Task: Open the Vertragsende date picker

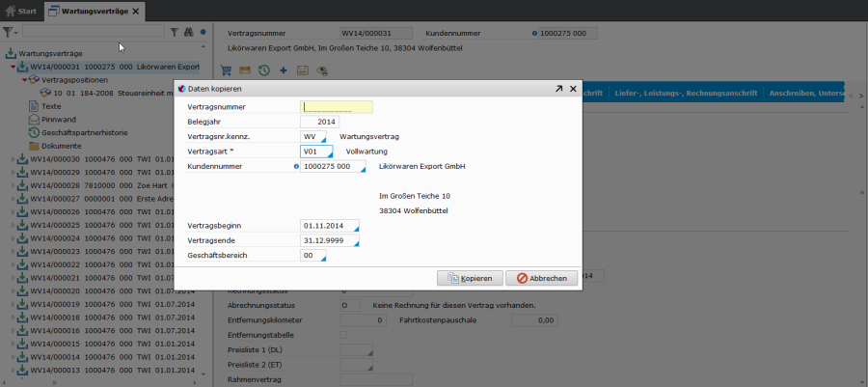Action: 356,243
